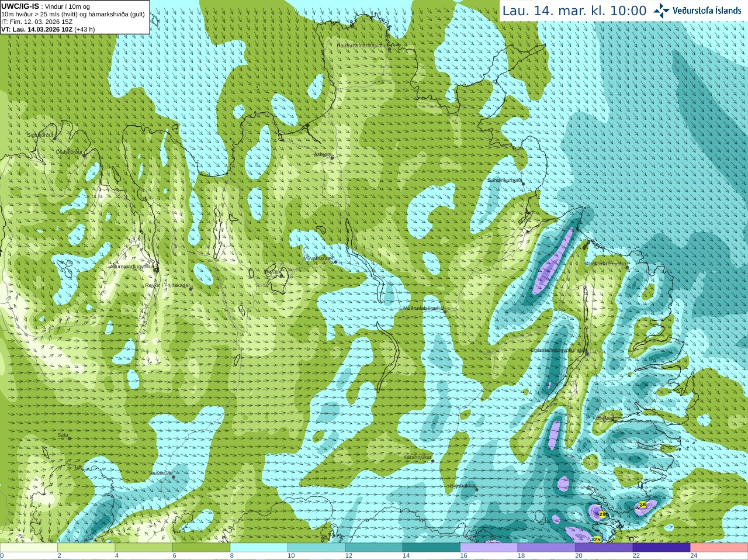Click the Kollaleira station label
The height and width of the screenshot is (560, 748).
tap(604, 418)
